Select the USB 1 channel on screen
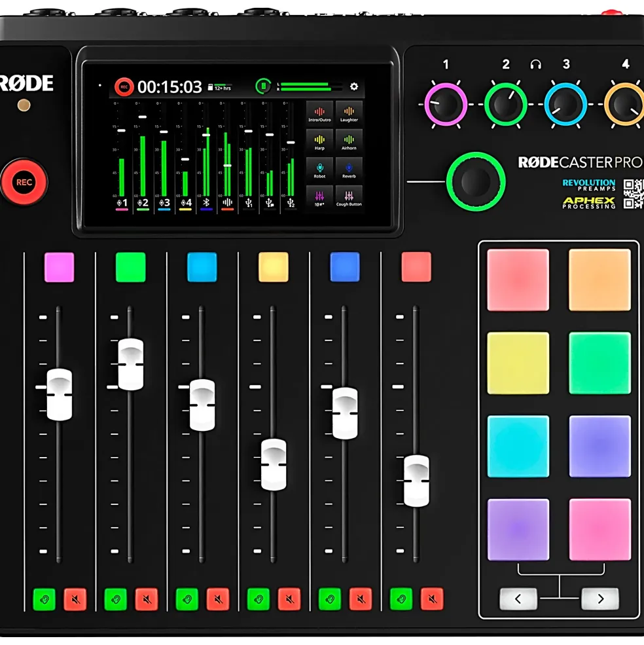644x645 pixels. click(249, 203)
